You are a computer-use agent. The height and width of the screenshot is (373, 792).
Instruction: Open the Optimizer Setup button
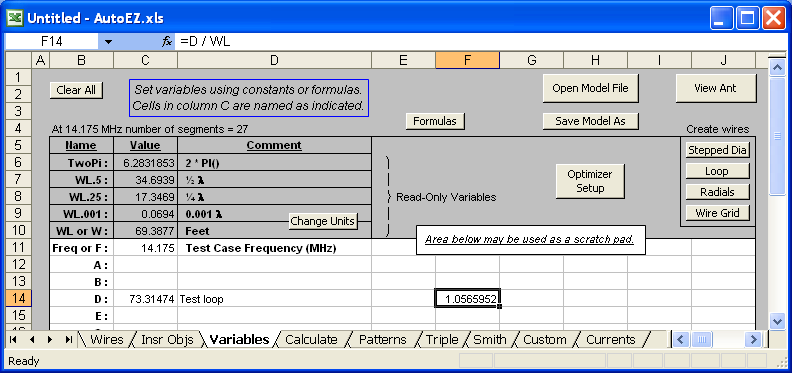point(590,181)
